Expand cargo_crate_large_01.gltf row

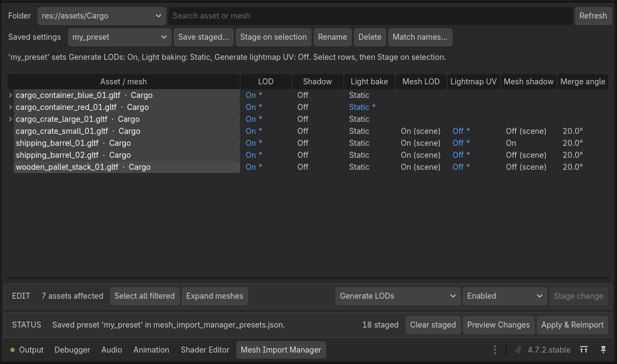(10, 119)
